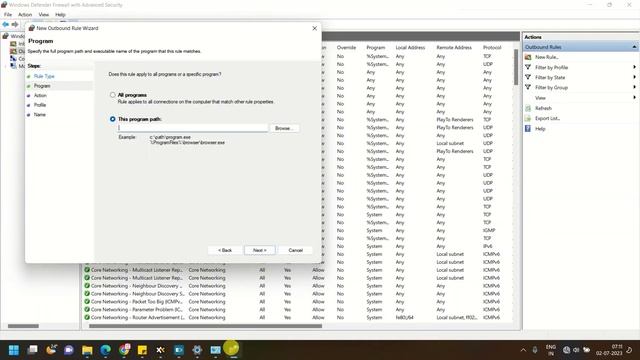Open Filter by Profile in Actions pane
The image size is (640, 360).
[551, 67]
